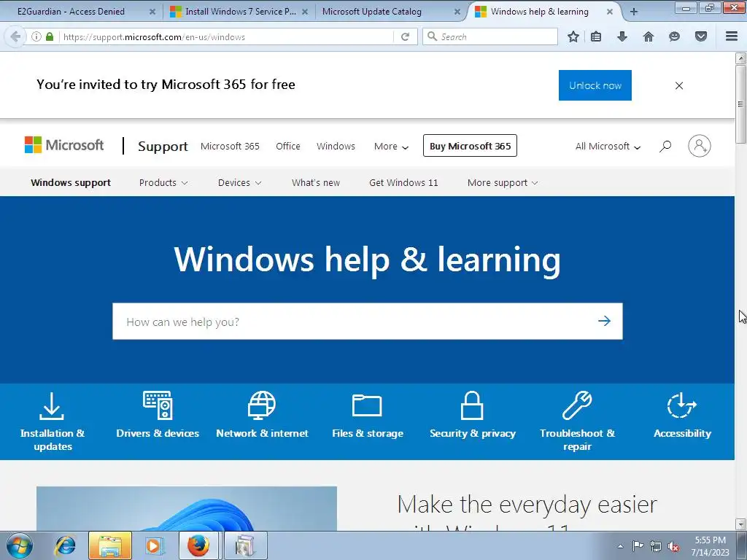The image size is (747, 560).
Task: Open the bookmarks list icon
Action: pos(596,36)
